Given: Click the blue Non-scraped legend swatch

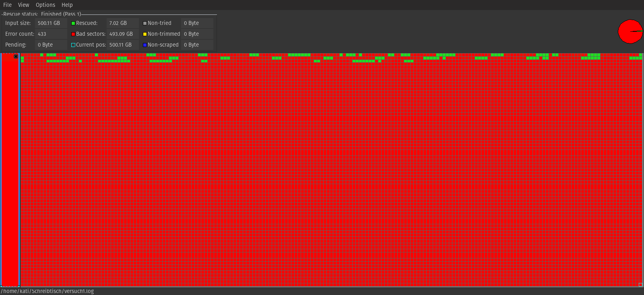Looking at the screenshot, I should pyautogui.click(x=145, y=45).
